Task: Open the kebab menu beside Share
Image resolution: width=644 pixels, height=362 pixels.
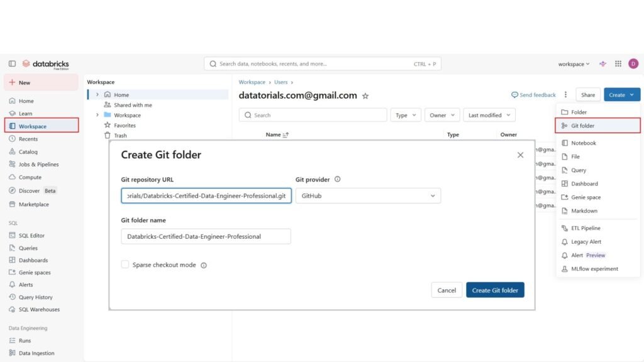Action: pos(565,95)
